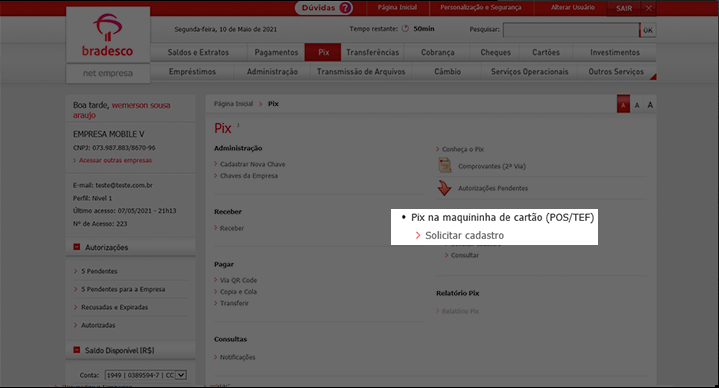Open Saldos e Extratos menu
The height and width of the screenshot is (388, 719).
[198, 52]
